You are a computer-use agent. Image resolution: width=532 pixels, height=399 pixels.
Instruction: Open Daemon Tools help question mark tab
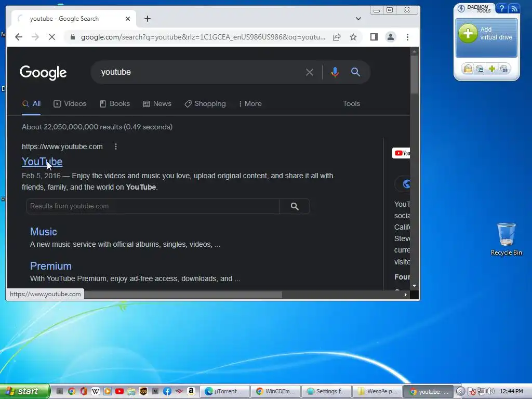[x=501, y=8]
